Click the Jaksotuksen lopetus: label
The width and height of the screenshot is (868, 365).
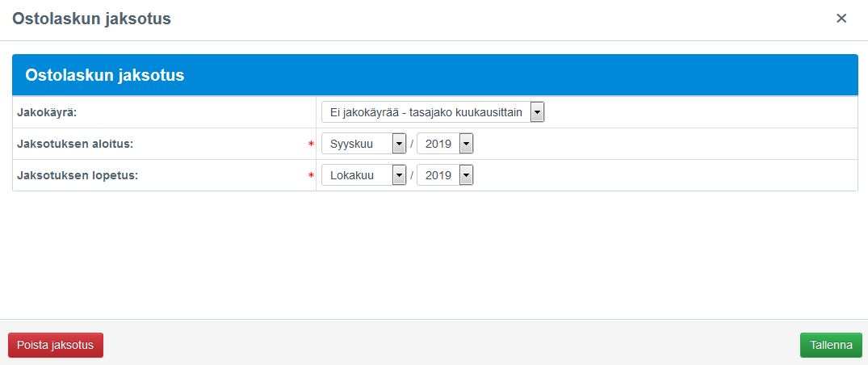tap(78, 175)
